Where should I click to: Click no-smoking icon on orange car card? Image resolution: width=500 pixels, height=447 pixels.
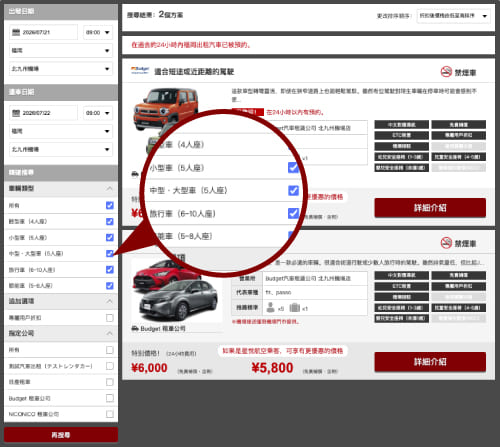(446, 72)
